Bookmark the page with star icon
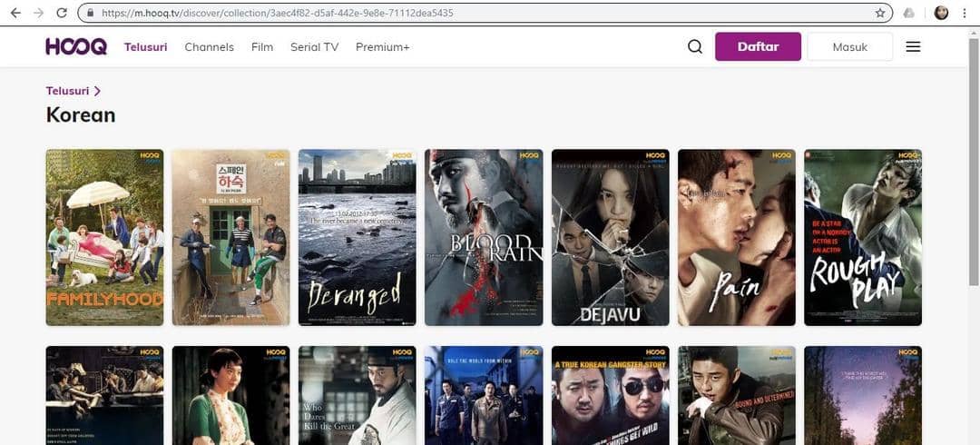 (x=879, y=14)
